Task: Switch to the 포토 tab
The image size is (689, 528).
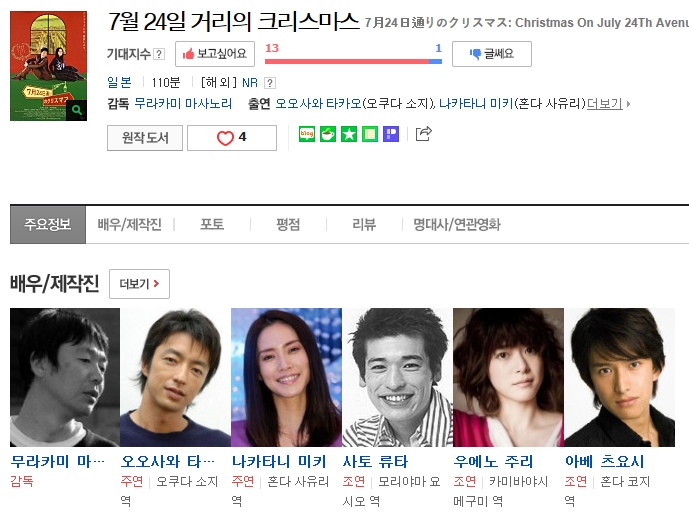Action: pos(212,224)
